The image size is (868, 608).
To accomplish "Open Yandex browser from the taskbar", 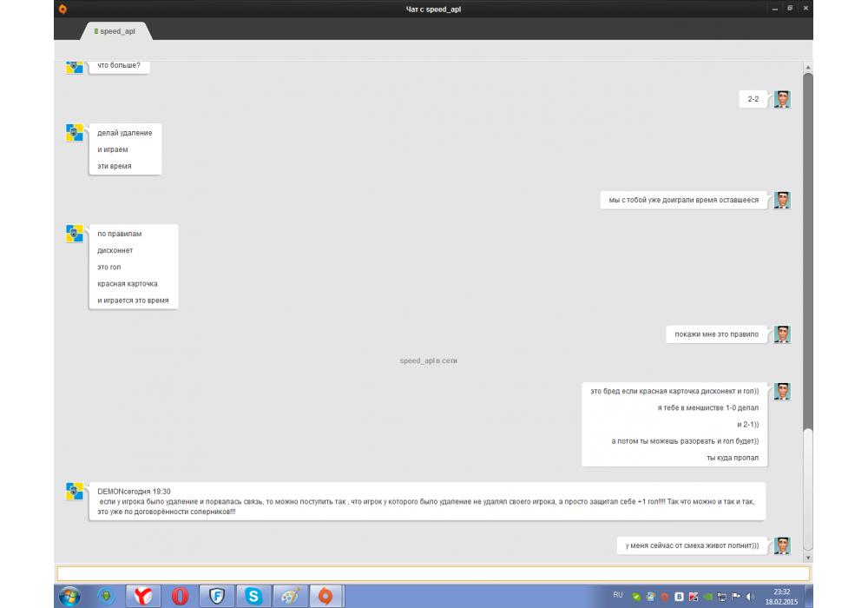I will [142, 596].
